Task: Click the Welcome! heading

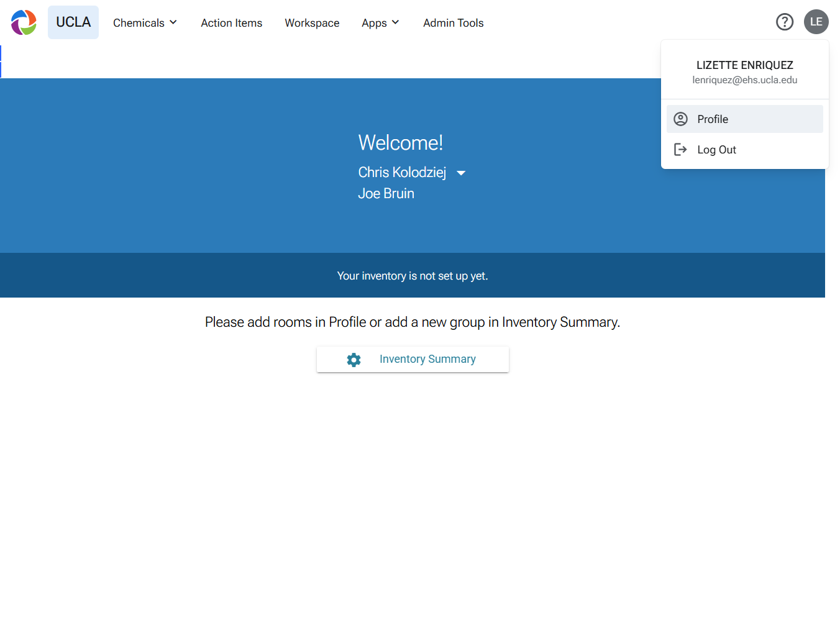Action: (401, 143)
